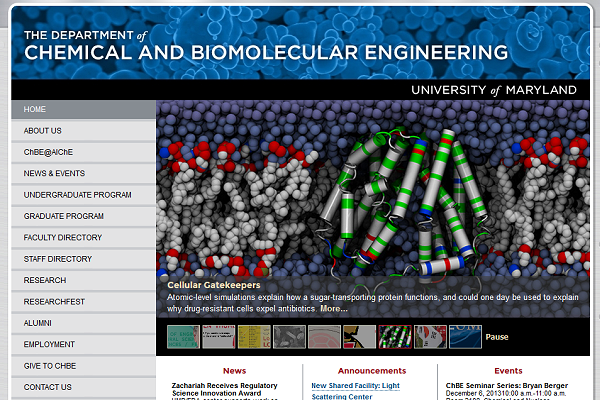Click the Chemical and Biomolecular Engineering header title
The width and height of the screenshot is (600, 400).
pyautogui.click(x=266, y=52)
